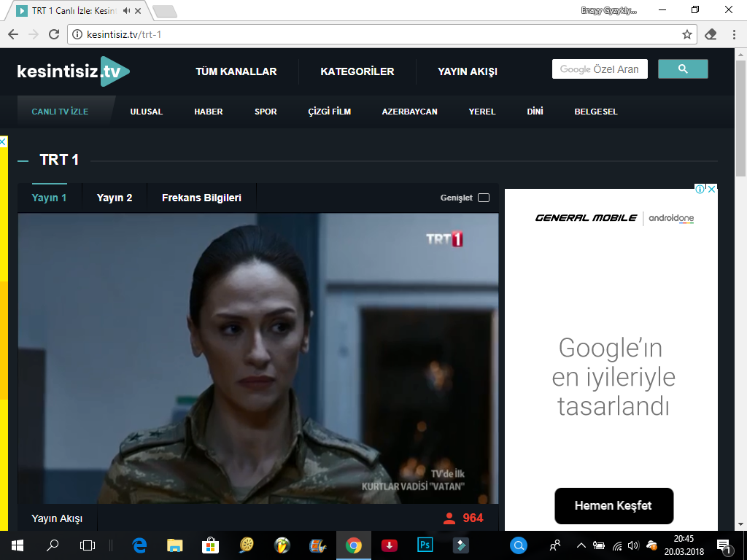Open HABER category
The image size is (747, 560).
point(208,112)
